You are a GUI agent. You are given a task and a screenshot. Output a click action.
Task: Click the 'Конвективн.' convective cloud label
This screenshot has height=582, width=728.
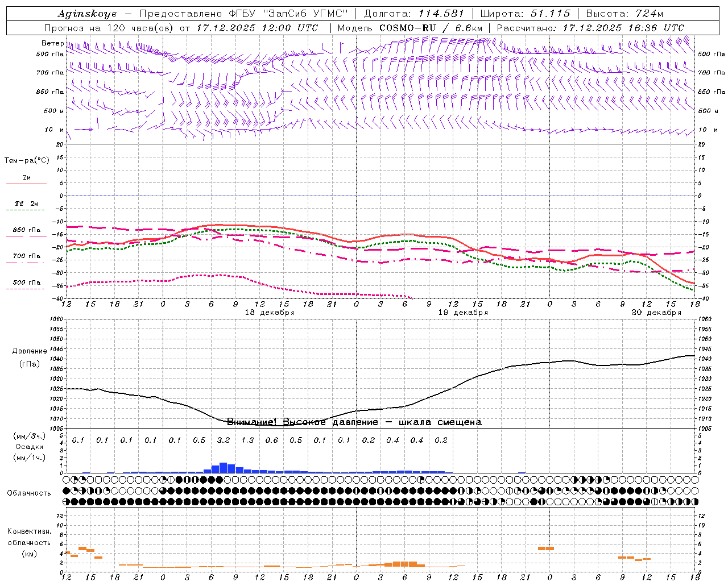(29, 531)
